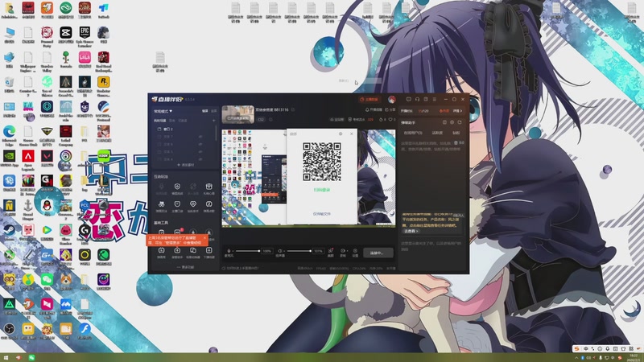Open the diamond icon interaction tool
The width and height of the screenshot is (644, 362).
coord(192,206)
